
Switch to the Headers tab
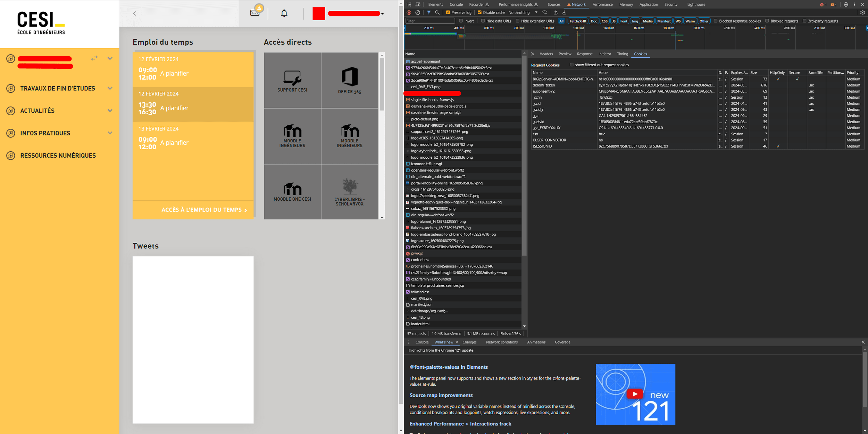546,54
